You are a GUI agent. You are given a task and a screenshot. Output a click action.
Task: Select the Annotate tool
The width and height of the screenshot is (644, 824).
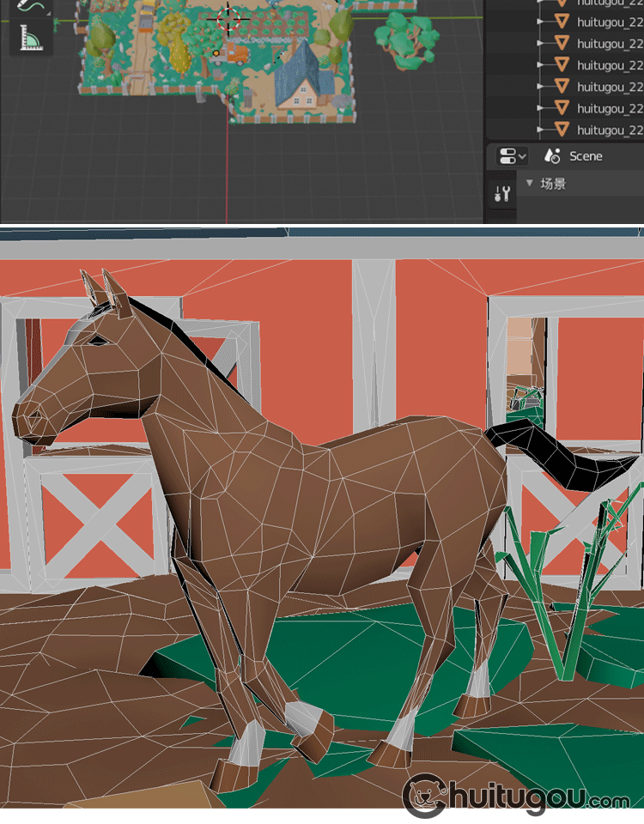coord(33,7)
